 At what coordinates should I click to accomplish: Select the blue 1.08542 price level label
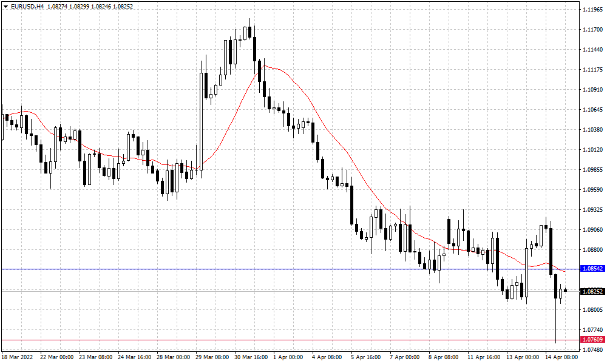(x=592, y=269)
